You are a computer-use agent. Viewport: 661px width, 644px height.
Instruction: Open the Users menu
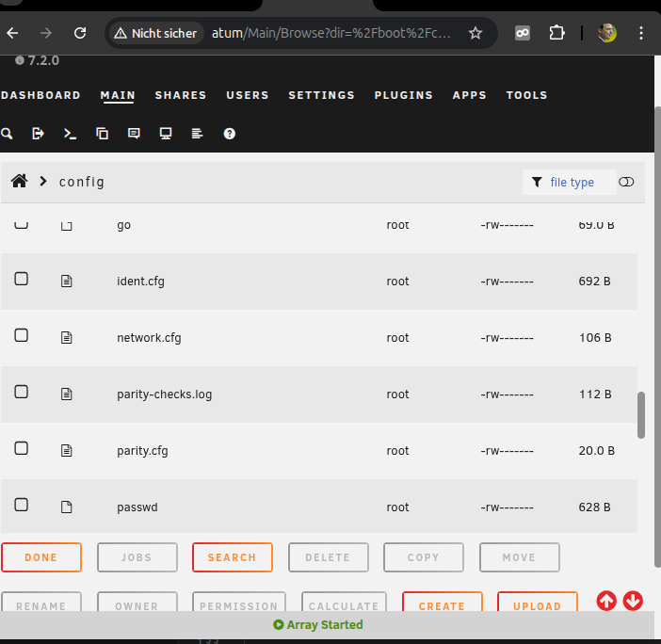coord(248,95)
